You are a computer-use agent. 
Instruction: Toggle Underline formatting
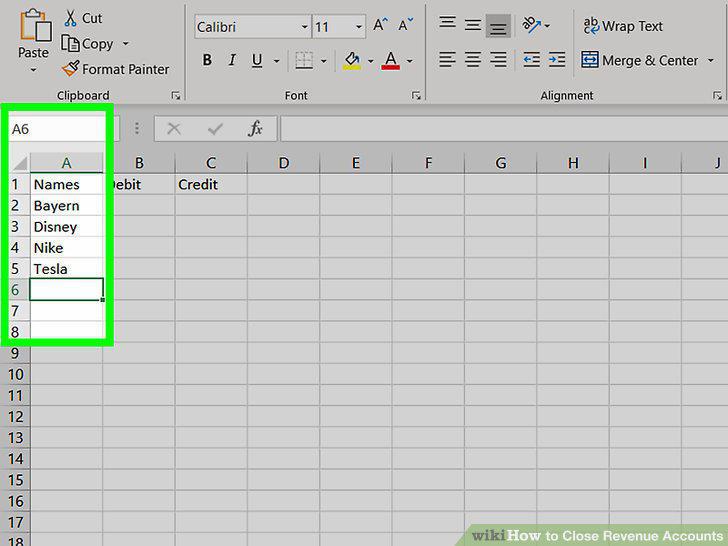point(257,60)
